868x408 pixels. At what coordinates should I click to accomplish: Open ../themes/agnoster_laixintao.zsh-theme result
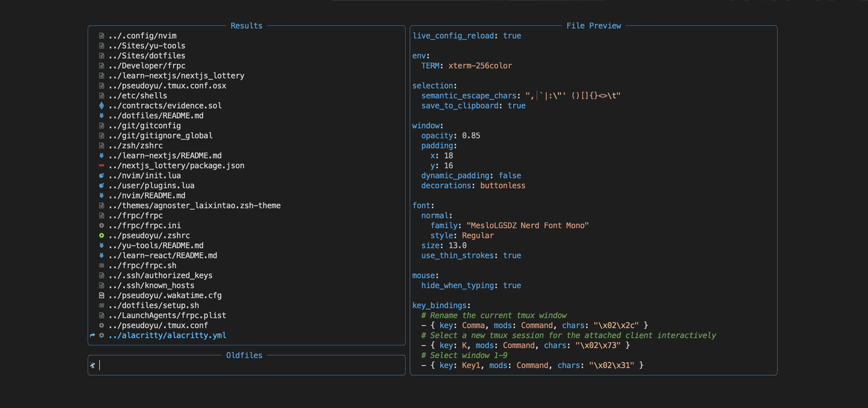pos(194,206)
